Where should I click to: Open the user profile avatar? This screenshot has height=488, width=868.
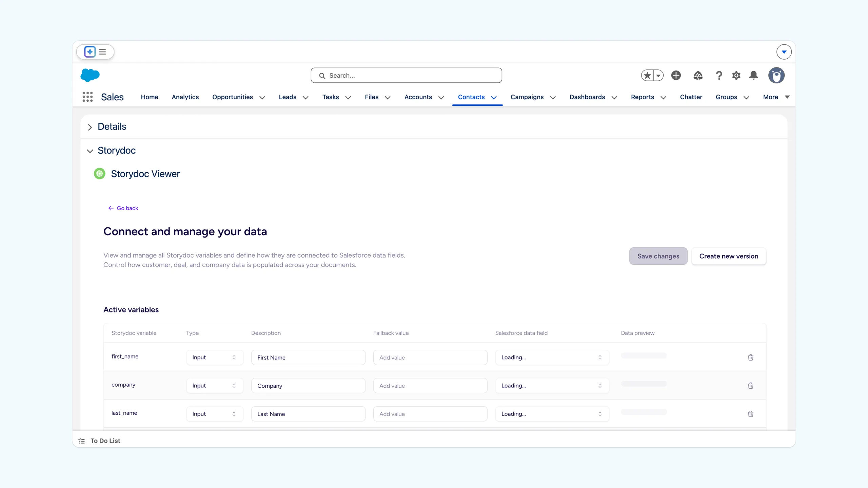776,75
